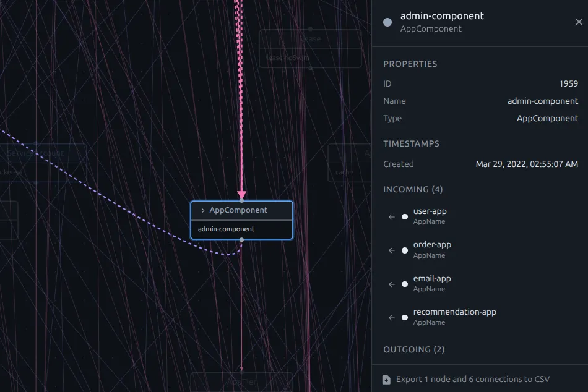Click the OUTGOING (2) section header
The height and width of the screenshot is (392, 588).
pos(413,349)
